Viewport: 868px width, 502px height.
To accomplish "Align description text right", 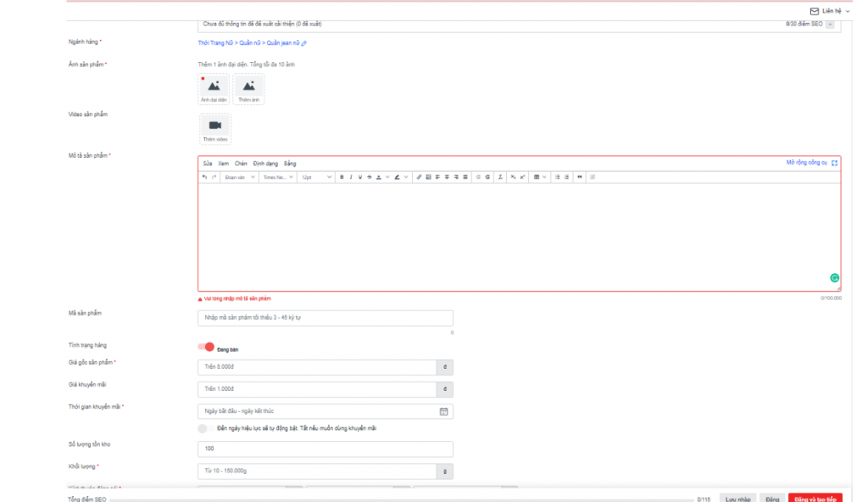I will (x=456, y=177).
